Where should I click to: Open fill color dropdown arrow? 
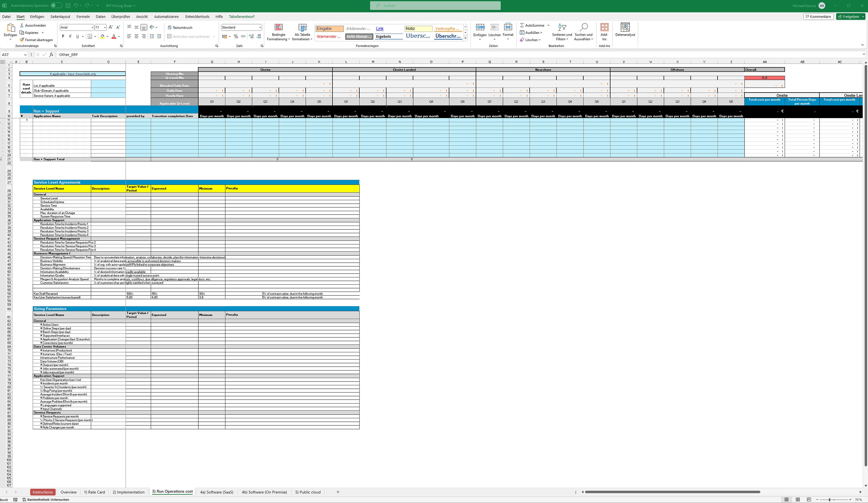107,36
